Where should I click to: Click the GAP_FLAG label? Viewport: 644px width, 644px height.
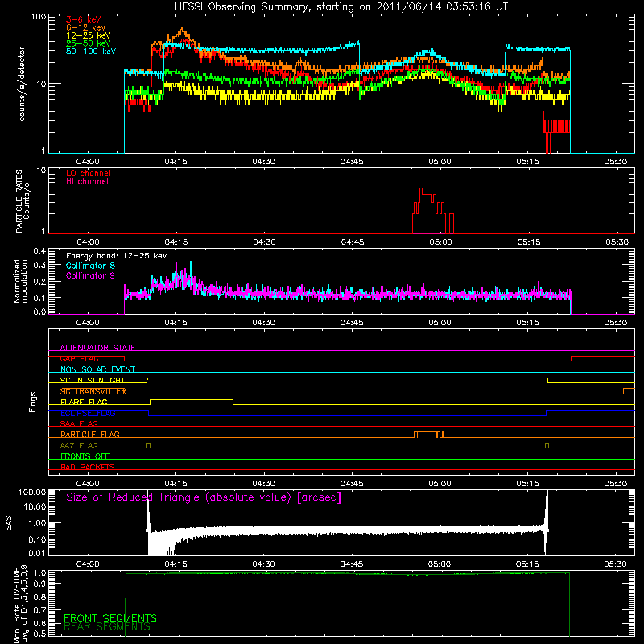pyautogui.click(x=79, y=358)
